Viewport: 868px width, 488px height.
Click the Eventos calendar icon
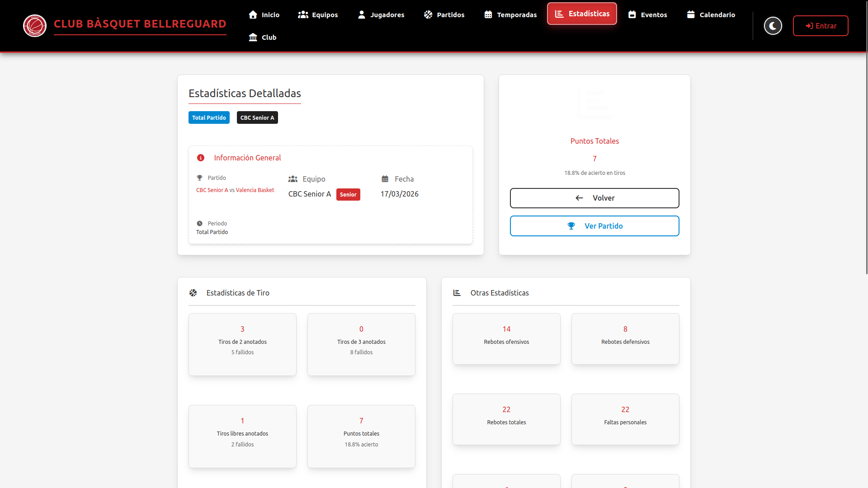[x=632, y=14]
